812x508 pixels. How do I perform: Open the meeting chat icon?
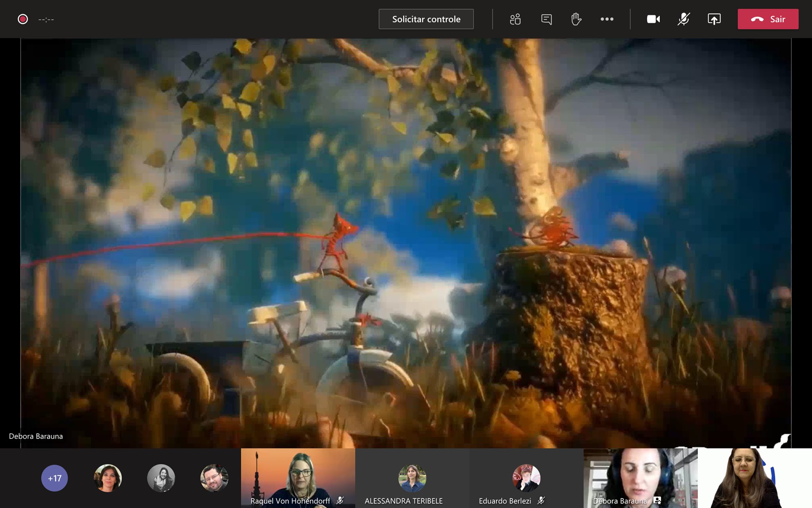[x=546, y=19]
